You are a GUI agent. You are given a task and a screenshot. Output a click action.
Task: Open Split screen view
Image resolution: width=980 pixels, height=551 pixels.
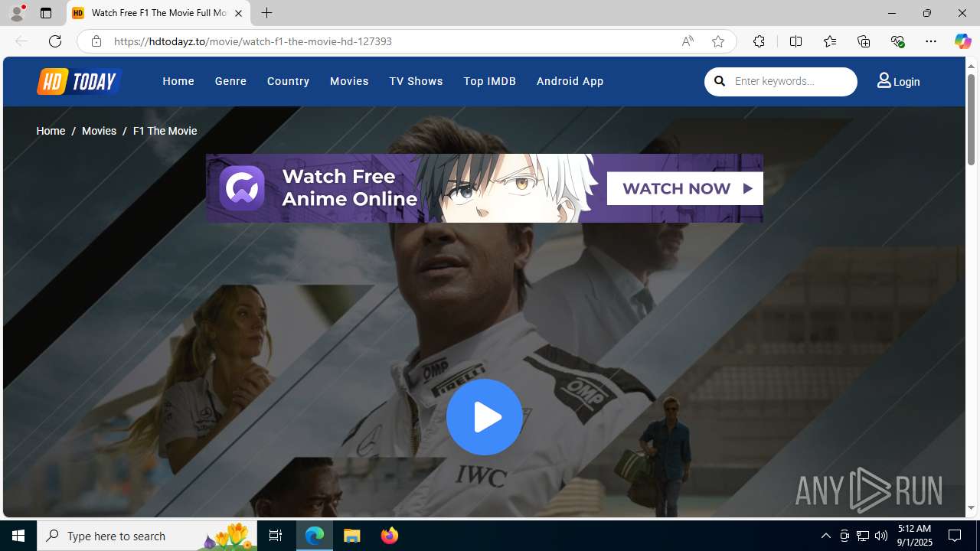click(x=795, y=41)
